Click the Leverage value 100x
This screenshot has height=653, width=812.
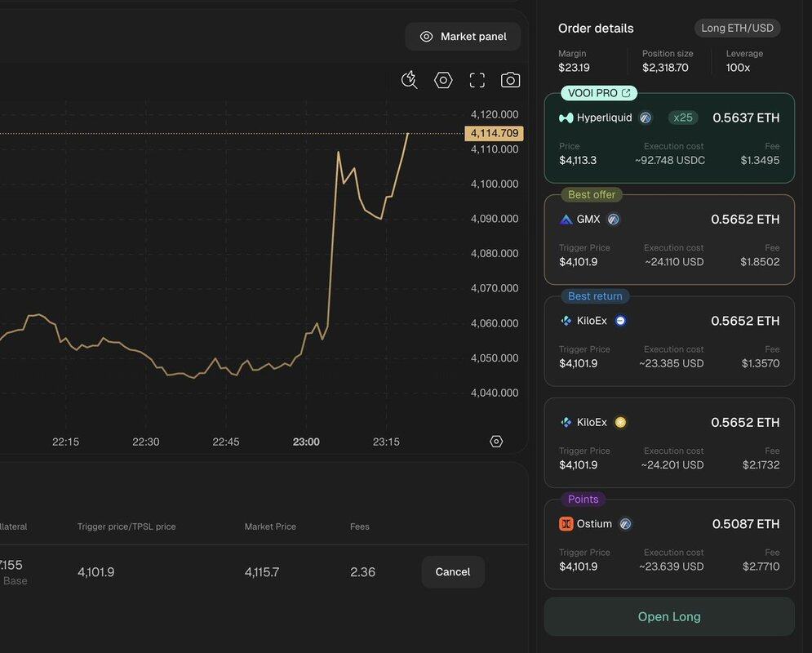click(x=738, y=68)
